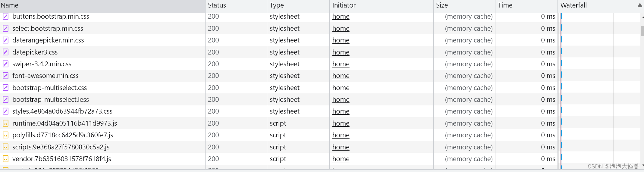This screenshot has height=172, width=644.
Task: Click the Waterfall sort arrow
Action: click(x=639, y=5)
